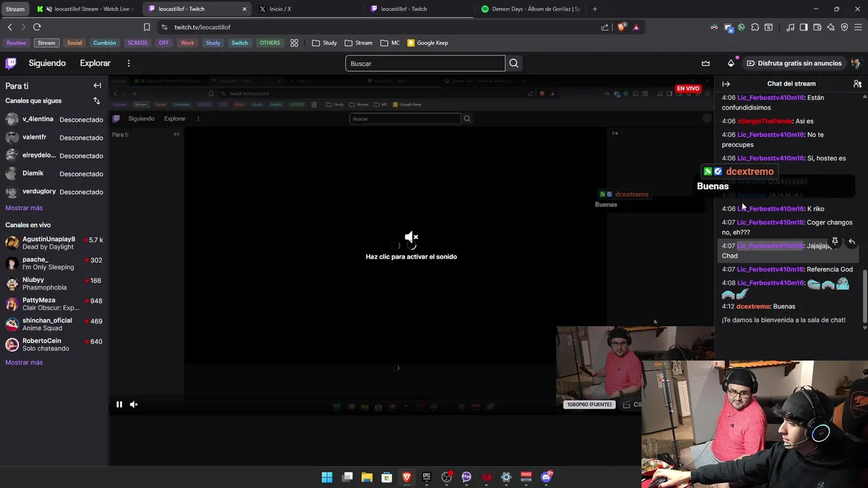Image resolution: width=868 pixels, height=488 pixels.
Task: Reload the current page
Action: (37, 27)
